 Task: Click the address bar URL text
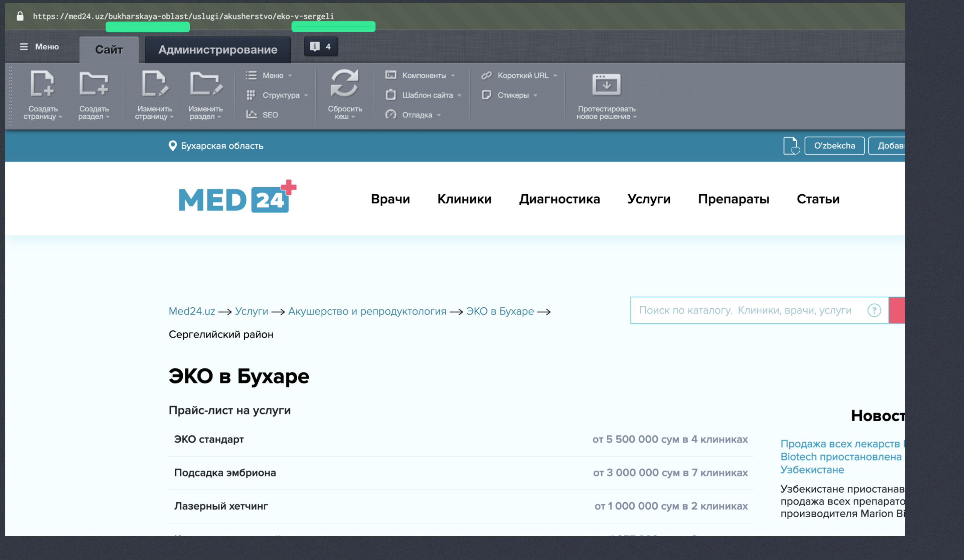pyautogui.click(x=183, y=16)
